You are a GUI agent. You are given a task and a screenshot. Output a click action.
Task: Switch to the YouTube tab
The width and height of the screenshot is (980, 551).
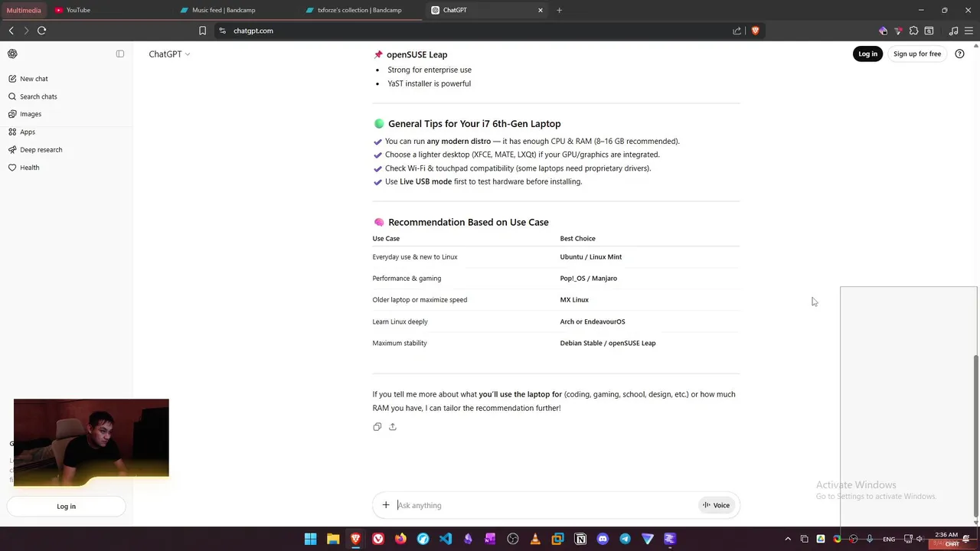(x=78, y=10)
